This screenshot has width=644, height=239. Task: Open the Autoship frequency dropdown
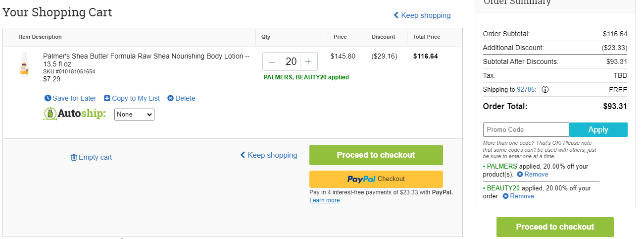coord(135,115)
